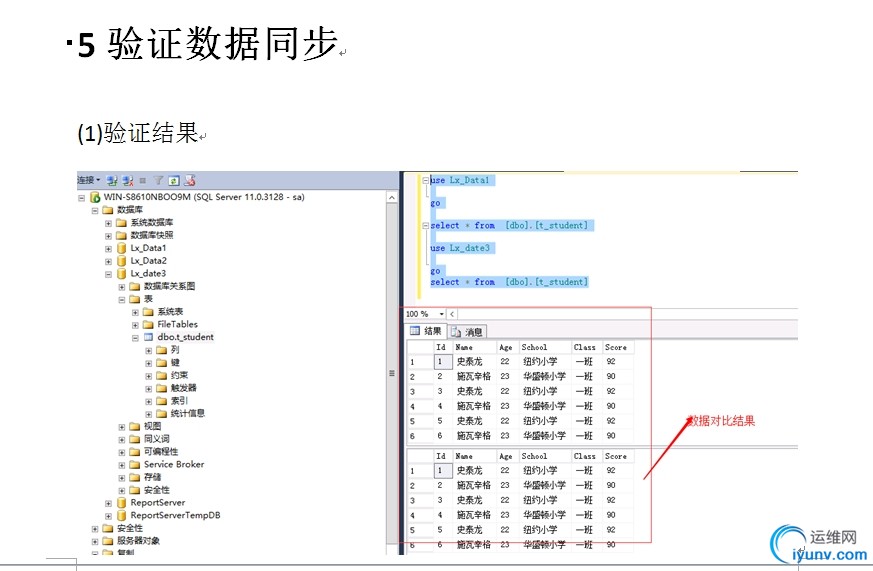Select the 统计信息 tree item

point(188,414)
